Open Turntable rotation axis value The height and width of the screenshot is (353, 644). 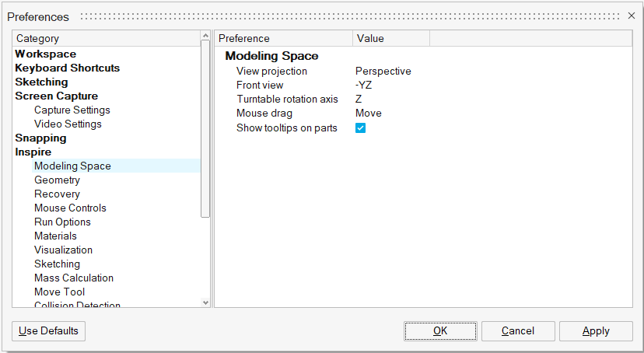(359, 100)
